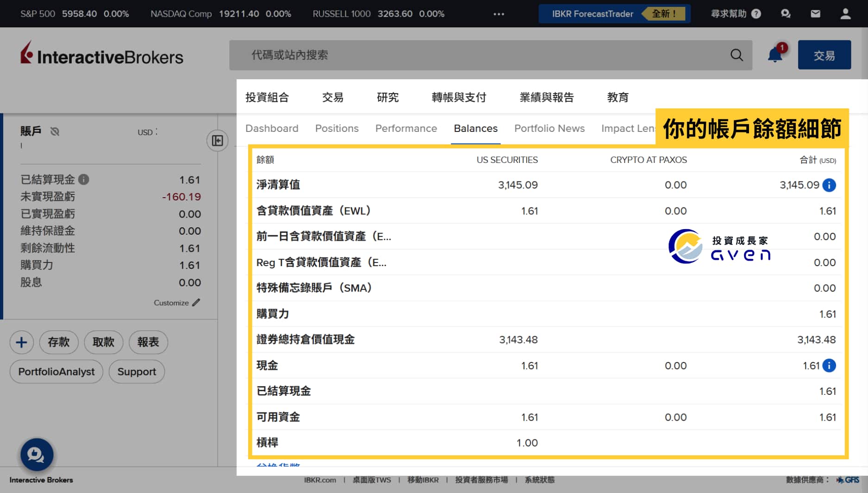
Task: Click info icon next to 現金 total
Action: 829,366
